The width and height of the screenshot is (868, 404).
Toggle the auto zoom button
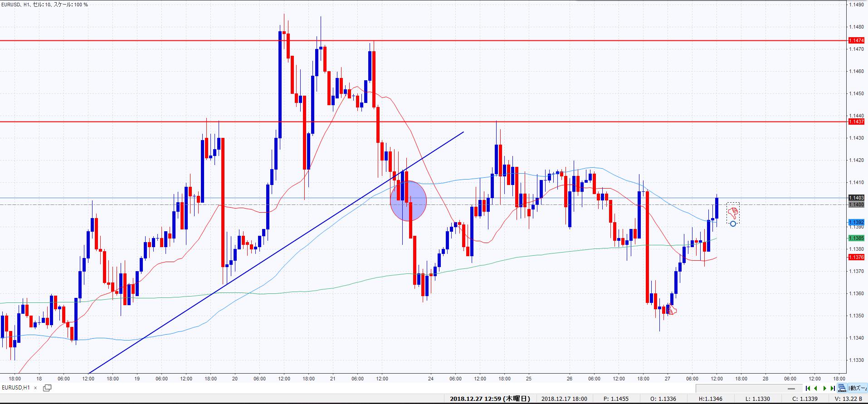pos(858,388)
